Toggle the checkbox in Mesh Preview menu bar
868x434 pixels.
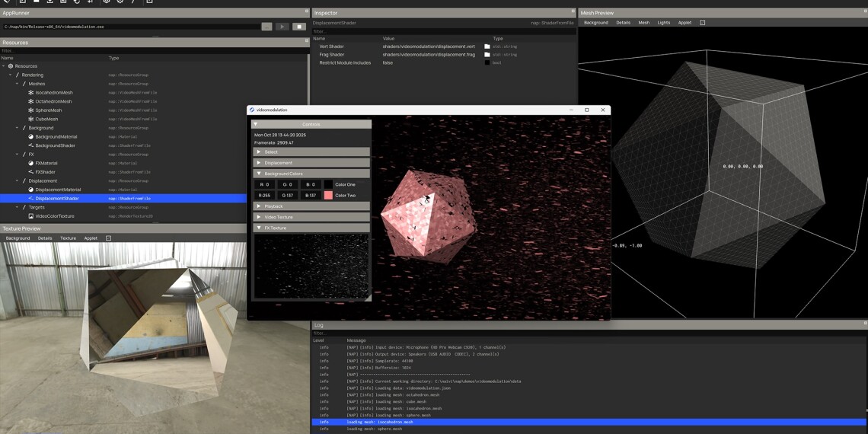(702, 23)
